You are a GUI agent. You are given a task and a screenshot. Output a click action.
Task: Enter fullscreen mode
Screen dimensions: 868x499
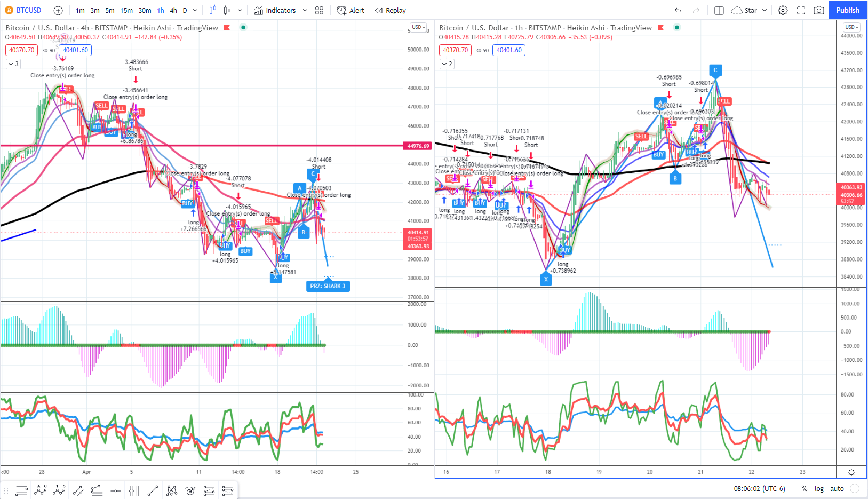coord(801,10)
